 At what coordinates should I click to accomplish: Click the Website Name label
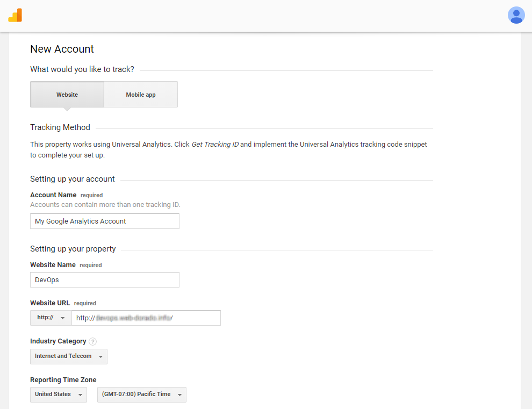tap(53, 265)
